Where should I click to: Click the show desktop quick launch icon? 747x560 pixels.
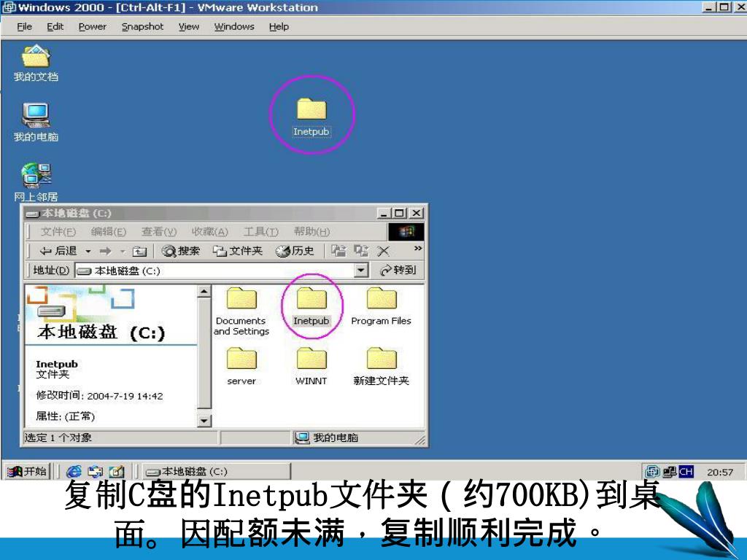pyautogui.click(x=117, y=472)
